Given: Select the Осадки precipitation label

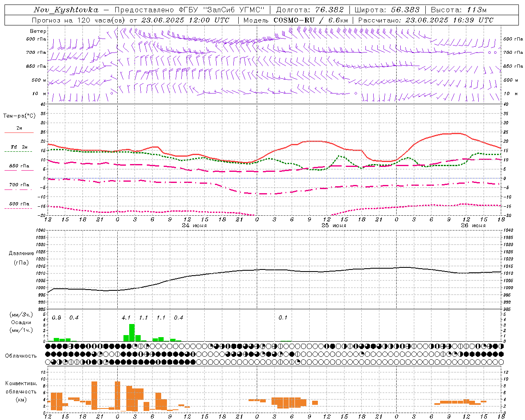Looking at the screenshot, I should tap(21, 322).
